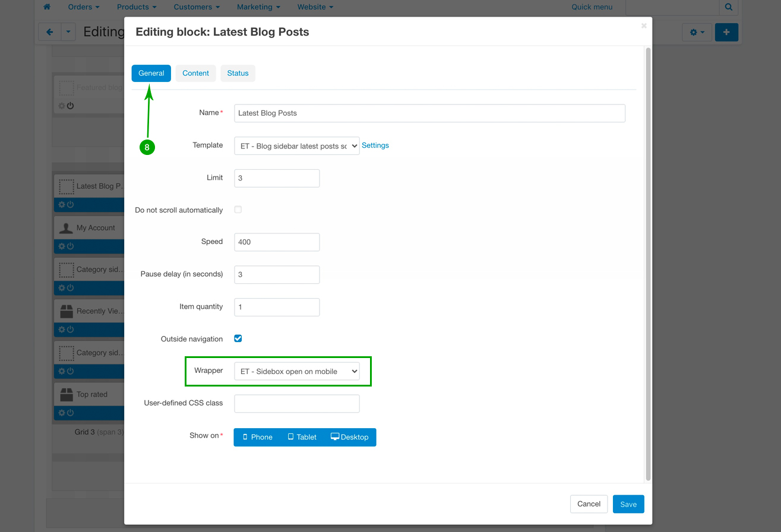Open the Template dropdown

[296, 146]
